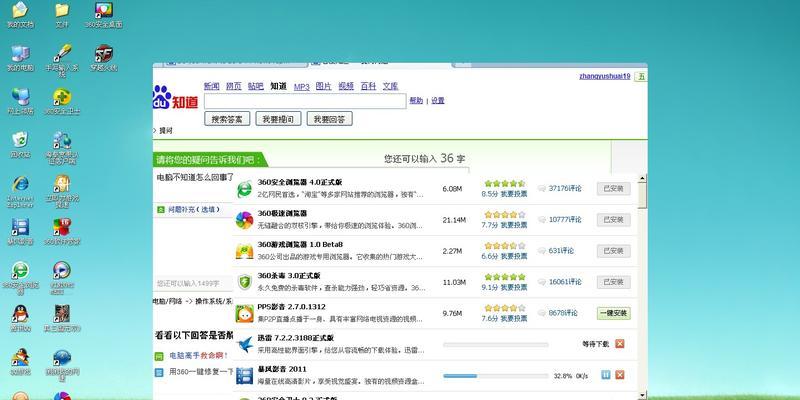
Task: Open the 10777评论 comments link
Action: [565, 219]
